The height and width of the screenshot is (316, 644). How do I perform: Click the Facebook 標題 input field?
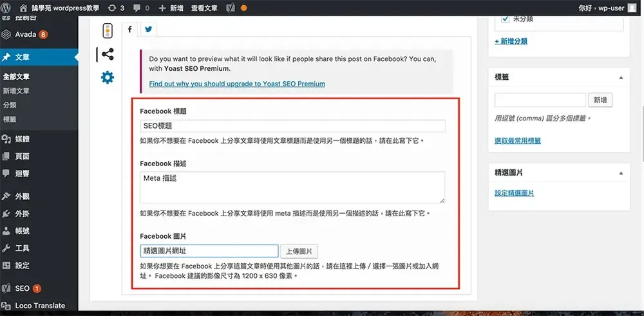pos(292,126)
